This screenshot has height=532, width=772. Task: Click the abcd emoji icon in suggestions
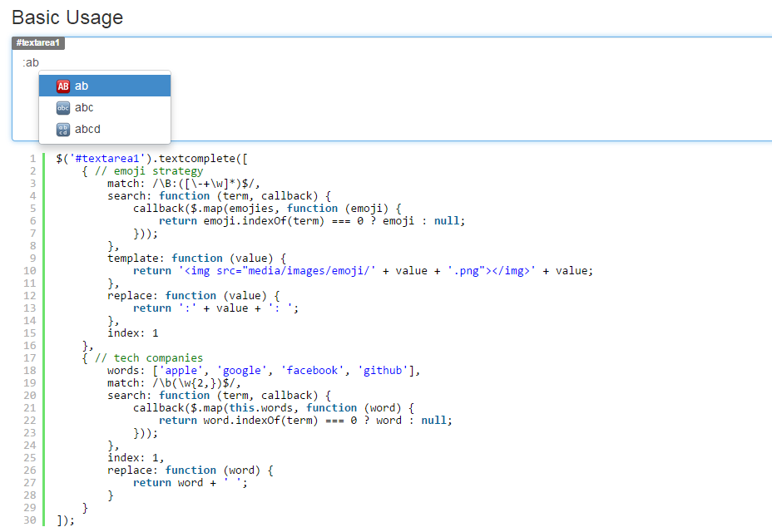tap(63, 130)
